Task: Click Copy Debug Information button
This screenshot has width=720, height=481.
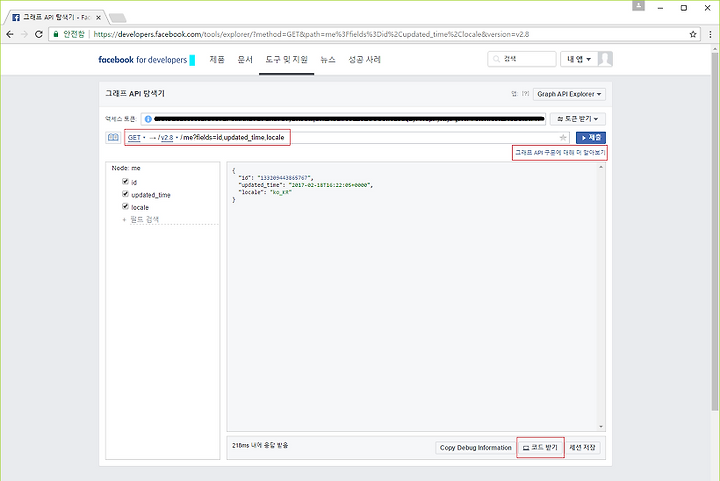Action: coord(476,447)
